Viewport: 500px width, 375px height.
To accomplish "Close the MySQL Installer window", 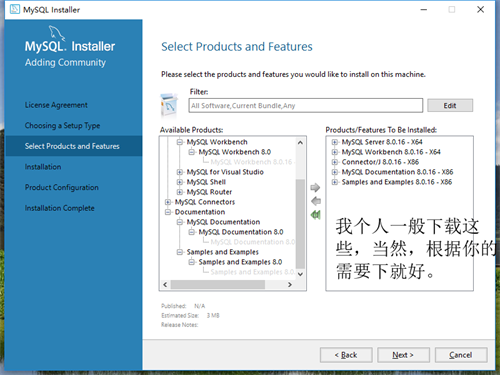I will [x=480, y=9].
